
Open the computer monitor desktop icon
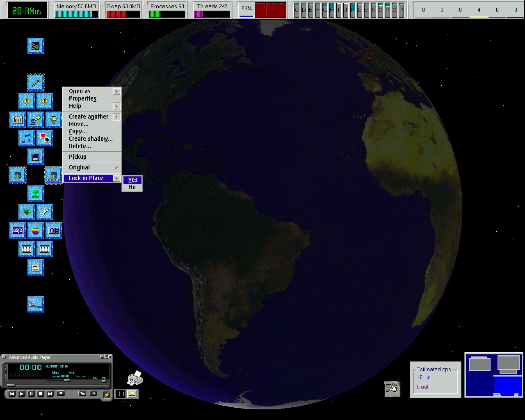[x=36, y=157]
